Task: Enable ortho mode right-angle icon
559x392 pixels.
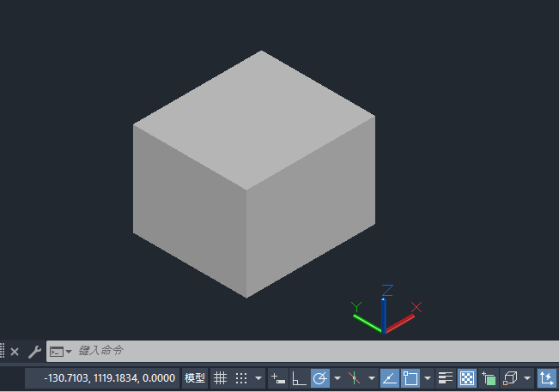Action: point(299,378)
